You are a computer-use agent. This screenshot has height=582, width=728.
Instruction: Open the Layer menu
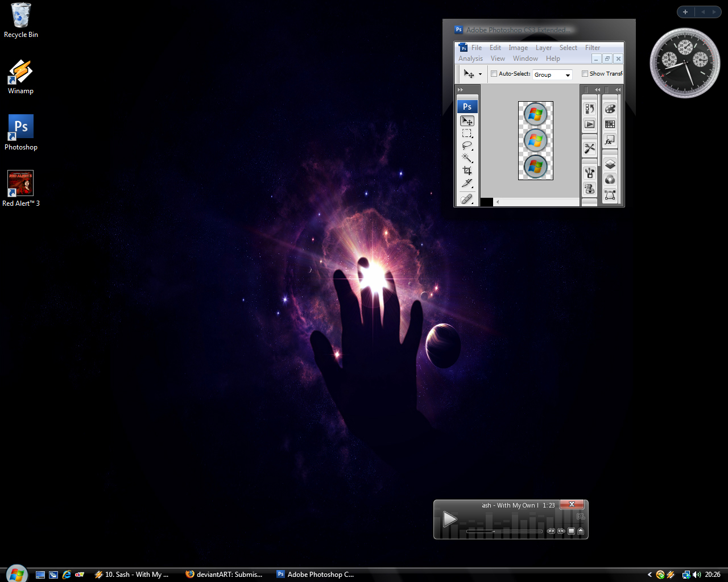coord(544,48)
